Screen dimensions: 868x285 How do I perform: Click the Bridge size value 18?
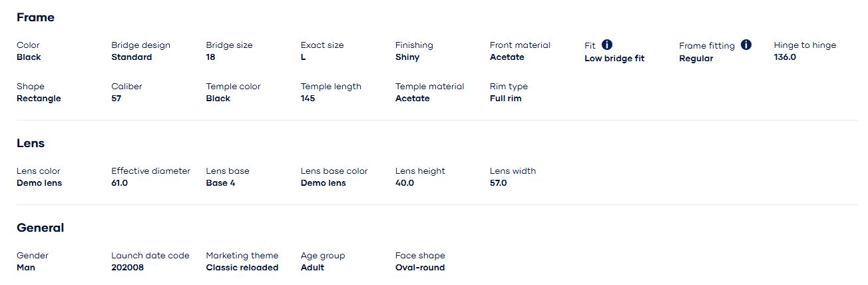(x=210, y=57)
